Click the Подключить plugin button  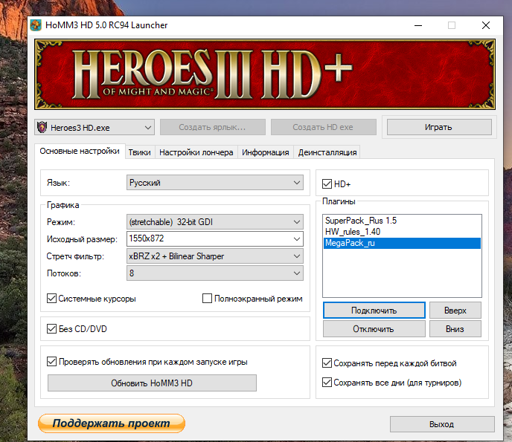(374, 310)
